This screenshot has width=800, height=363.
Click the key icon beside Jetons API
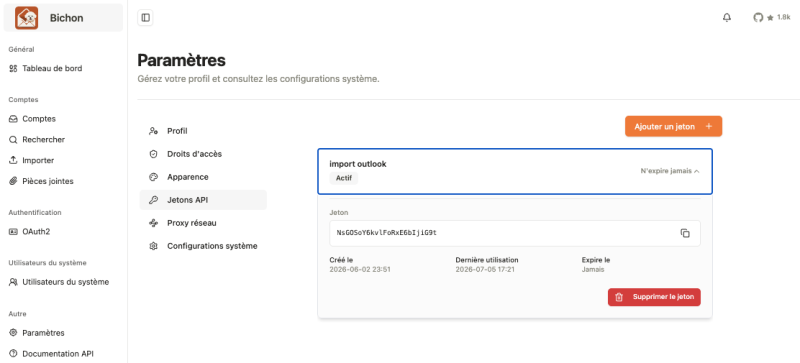[153, 200]
